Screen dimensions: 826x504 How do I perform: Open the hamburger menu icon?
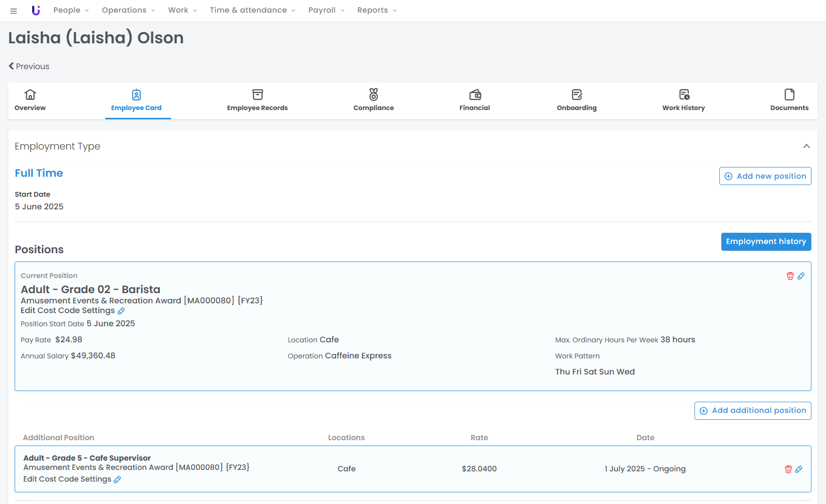click(14, 11)
